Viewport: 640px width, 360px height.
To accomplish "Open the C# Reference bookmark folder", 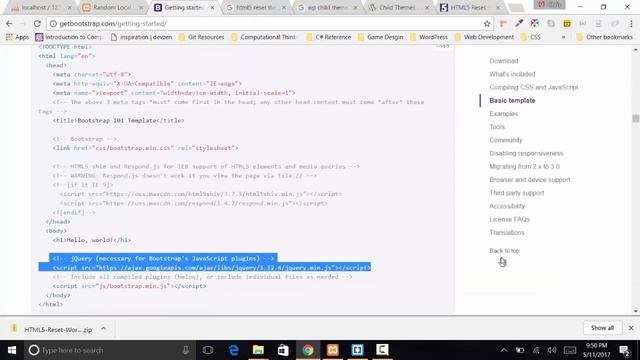I will point(329,37).
